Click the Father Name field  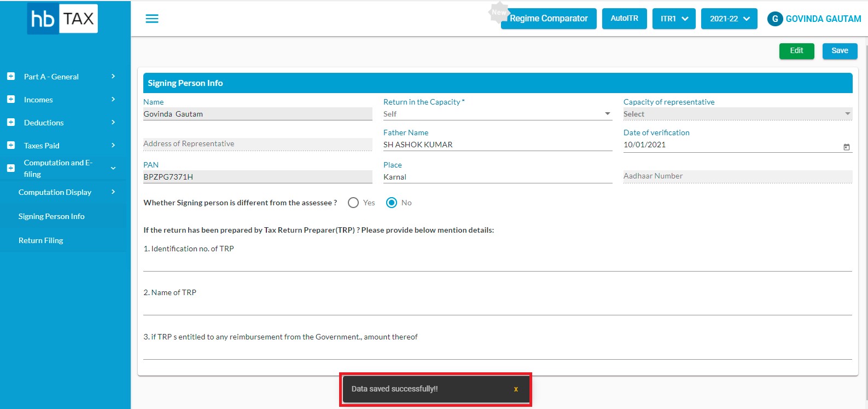point(498,145)
